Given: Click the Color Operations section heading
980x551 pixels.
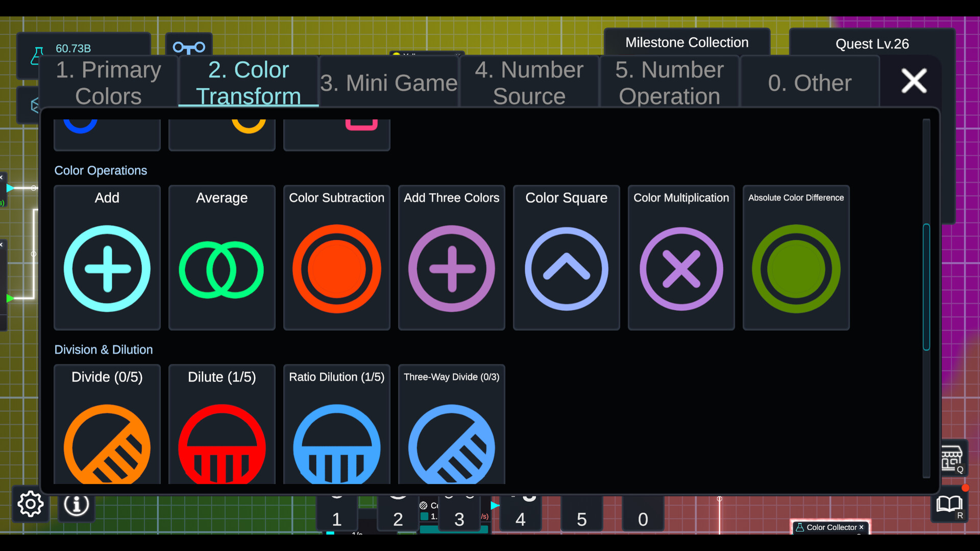Looking at the screenshot, I should pyautogui.click(x=101, y=170).
